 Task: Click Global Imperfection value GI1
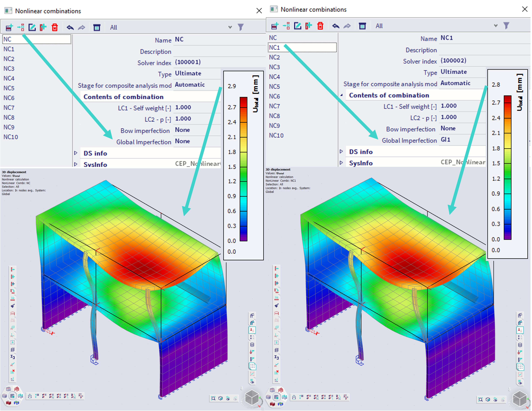coord(445,140)
